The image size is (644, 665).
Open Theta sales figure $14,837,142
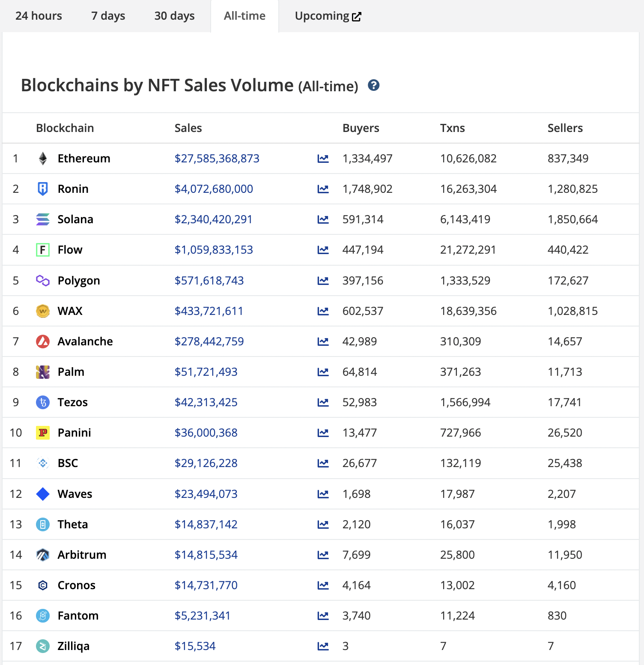tap(206, 524)
